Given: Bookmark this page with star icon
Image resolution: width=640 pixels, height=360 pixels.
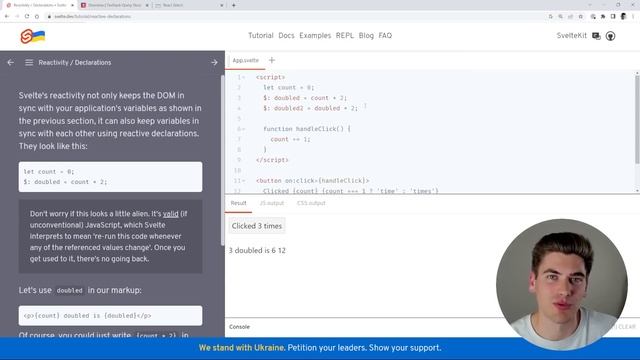Looking at the screenshot, I should (x=580, y=16).
